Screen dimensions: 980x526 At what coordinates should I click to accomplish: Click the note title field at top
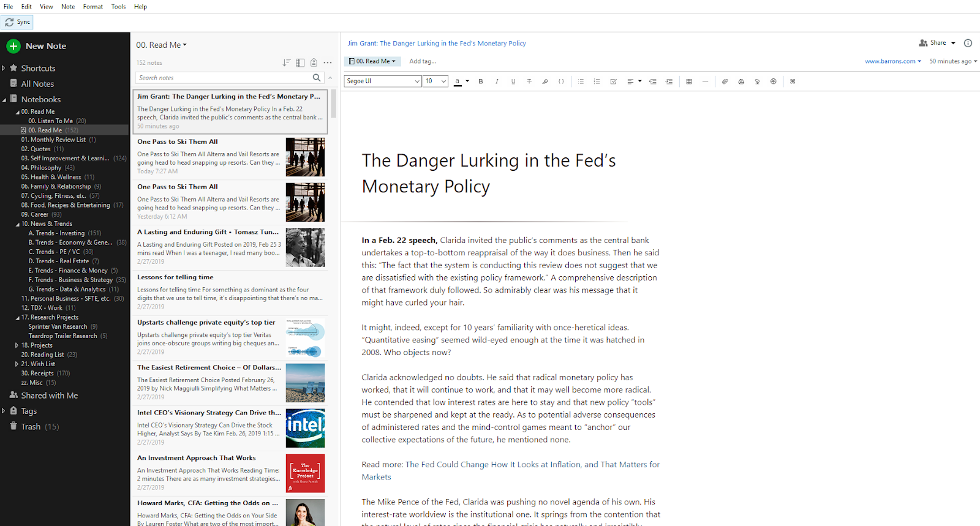437,43
